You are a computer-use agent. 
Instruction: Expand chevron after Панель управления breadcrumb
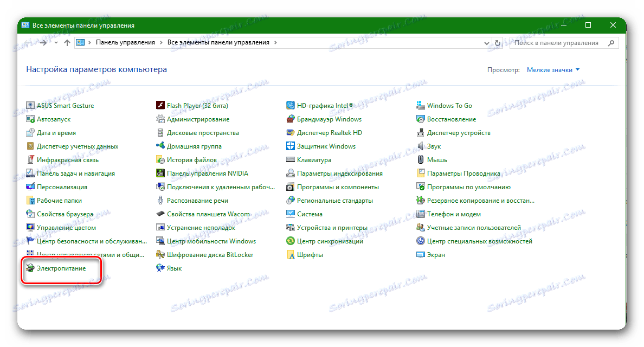pyautogui.click(x=161, y=42)
